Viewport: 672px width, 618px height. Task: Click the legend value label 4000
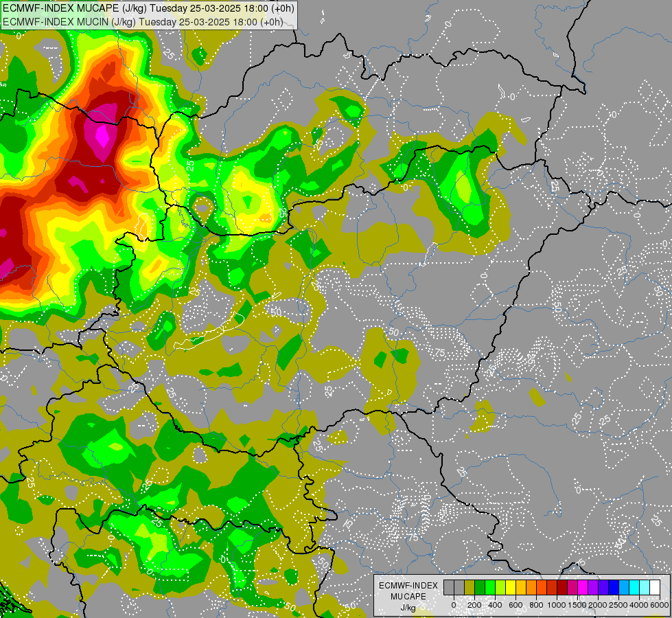(639, 605)
